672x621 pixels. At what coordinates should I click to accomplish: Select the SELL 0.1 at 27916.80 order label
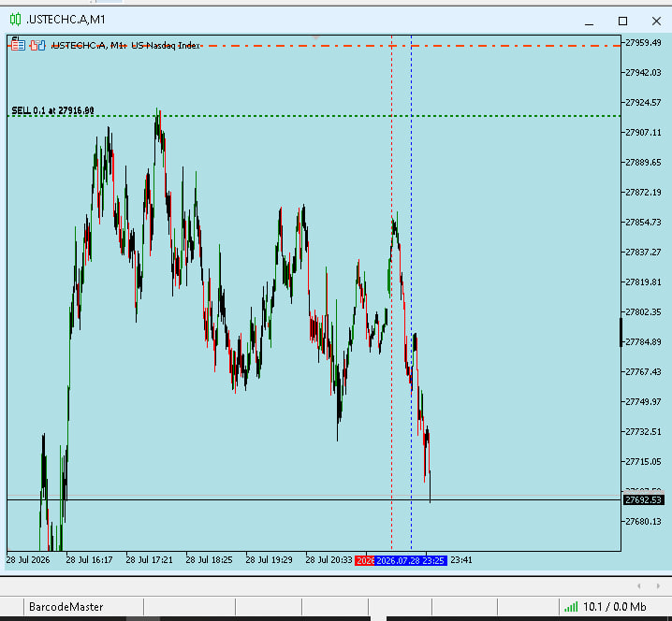tap(52, 110)
